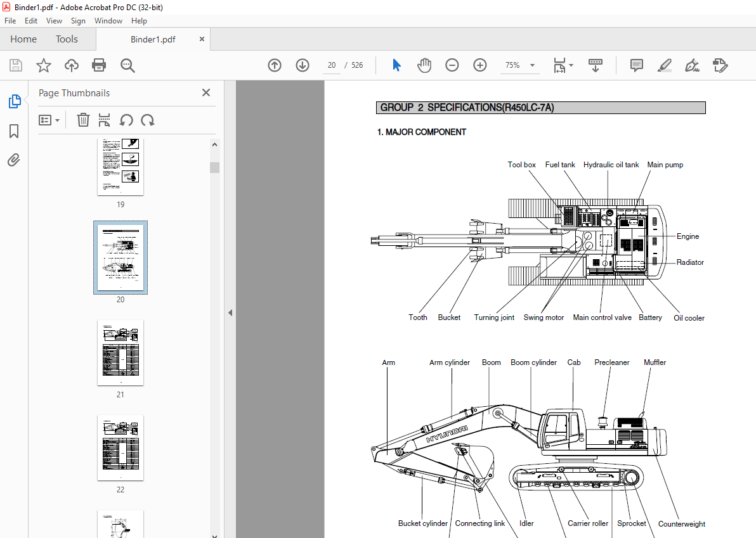The image size is (756, 538).
Task: Click the 'Carrier roller' label
Action: pyautogui.click(x=588, y=523)
